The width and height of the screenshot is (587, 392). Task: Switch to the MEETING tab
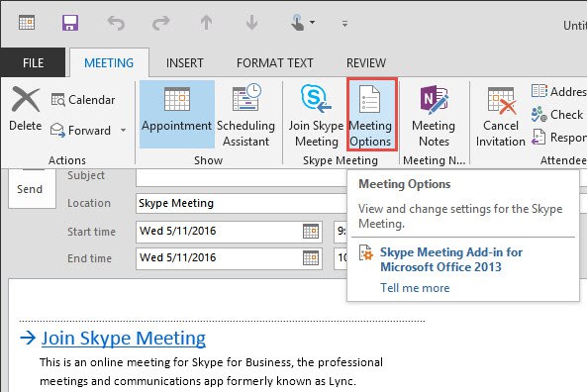click(x=109, y=63)
